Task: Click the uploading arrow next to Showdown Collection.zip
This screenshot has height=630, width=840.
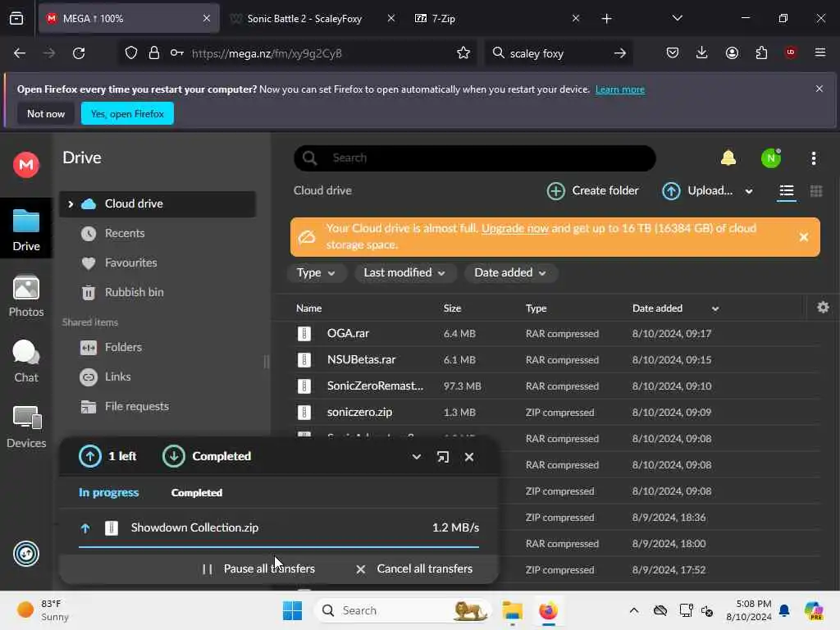Action: click(85, 528)
